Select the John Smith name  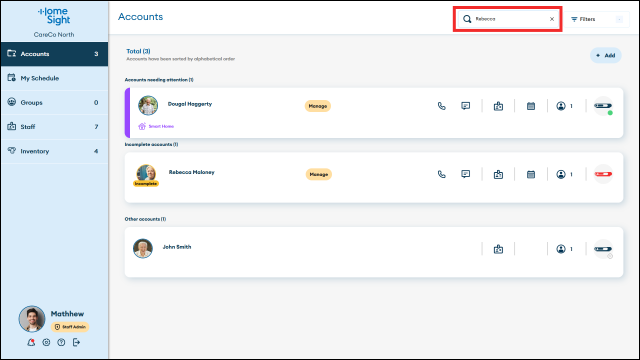coord(177,247)
